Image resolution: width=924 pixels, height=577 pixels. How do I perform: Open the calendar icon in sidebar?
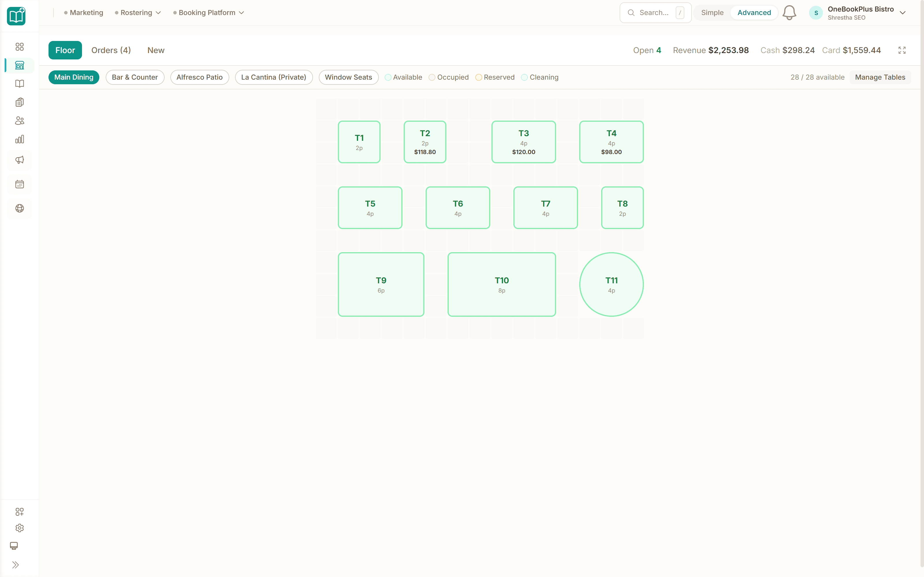pos(19,184)
